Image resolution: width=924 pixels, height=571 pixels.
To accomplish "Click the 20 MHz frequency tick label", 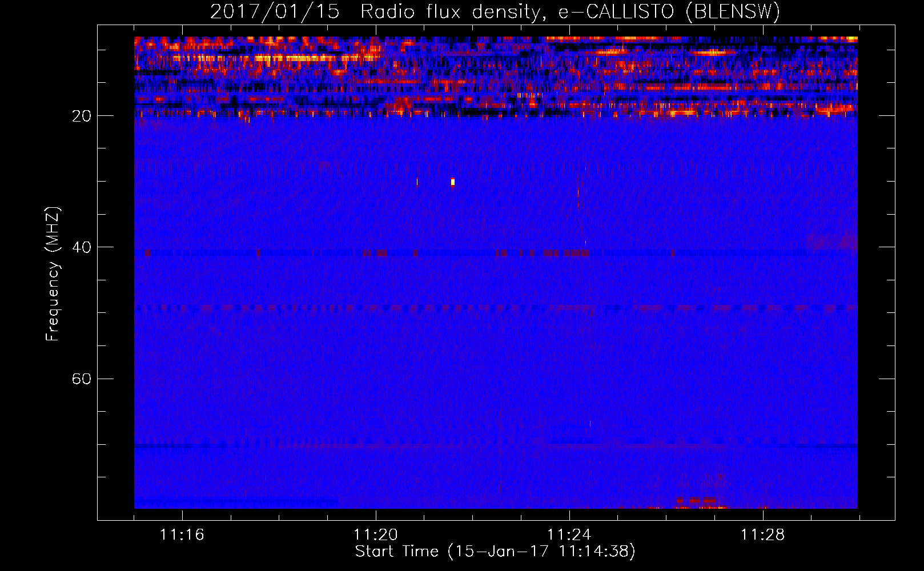I will [x=82, y=116].
